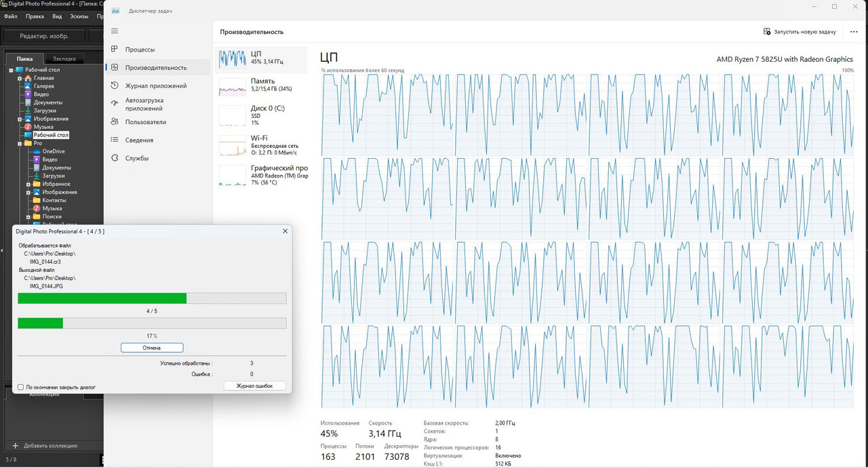Viewport: 868px width, 468px height.
Task: Collapse the Рабочий стол root node
Action: [x=12, y=70]
